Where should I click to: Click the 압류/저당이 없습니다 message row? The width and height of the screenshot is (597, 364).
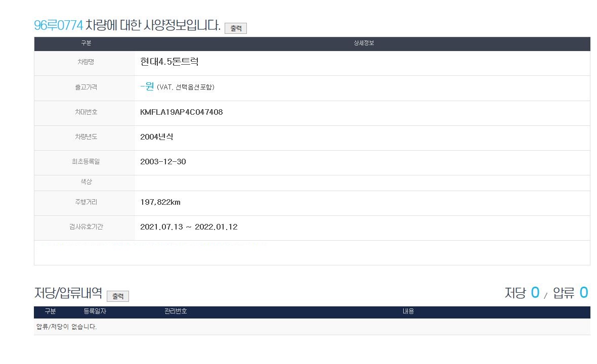[x=67, y=327]
